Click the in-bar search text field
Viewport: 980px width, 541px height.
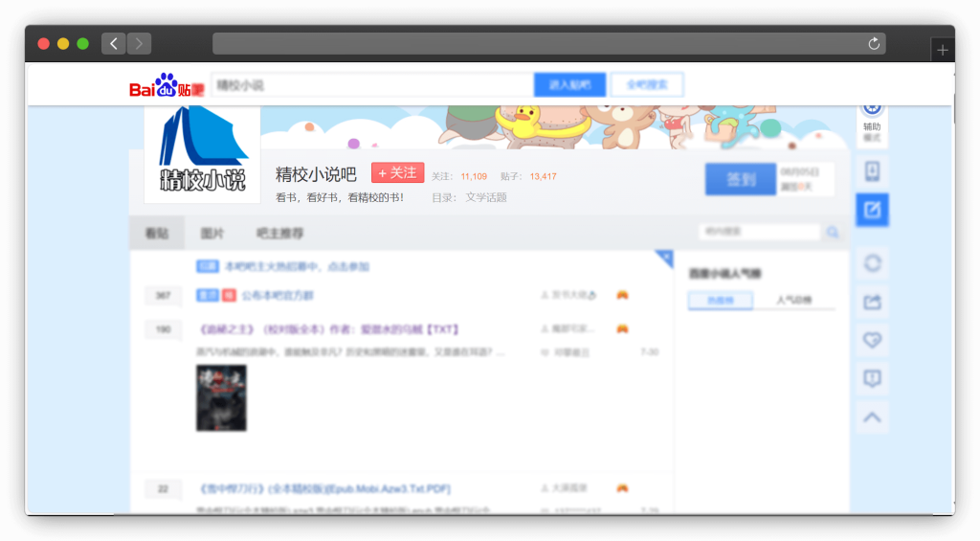coord(759,232)
